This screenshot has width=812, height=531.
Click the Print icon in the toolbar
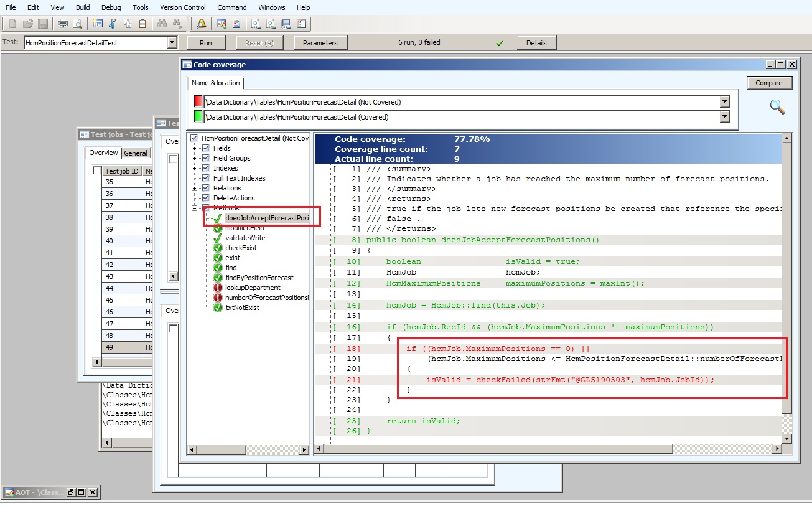[x=62, y=24]
